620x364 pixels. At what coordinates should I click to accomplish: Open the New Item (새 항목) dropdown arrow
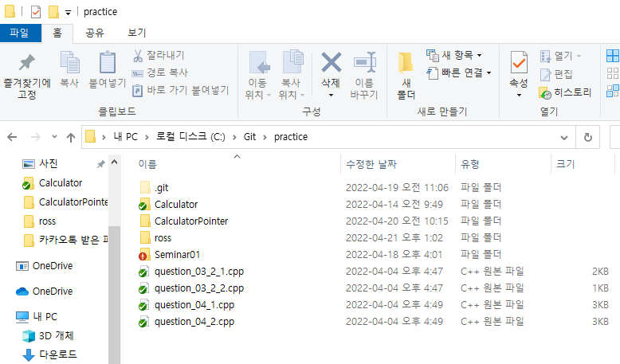pos(479,55)
